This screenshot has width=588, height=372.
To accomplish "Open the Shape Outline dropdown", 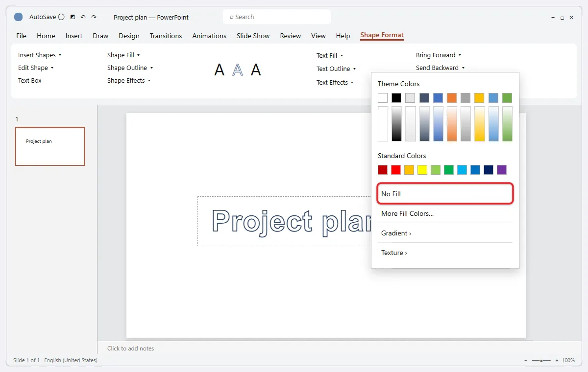I will coord(130,68).
